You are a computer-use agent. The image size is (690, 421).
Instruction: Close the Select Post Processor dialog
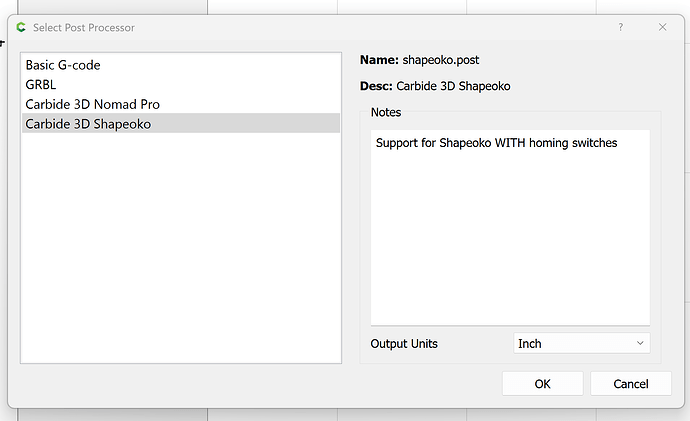click(662, 27)
